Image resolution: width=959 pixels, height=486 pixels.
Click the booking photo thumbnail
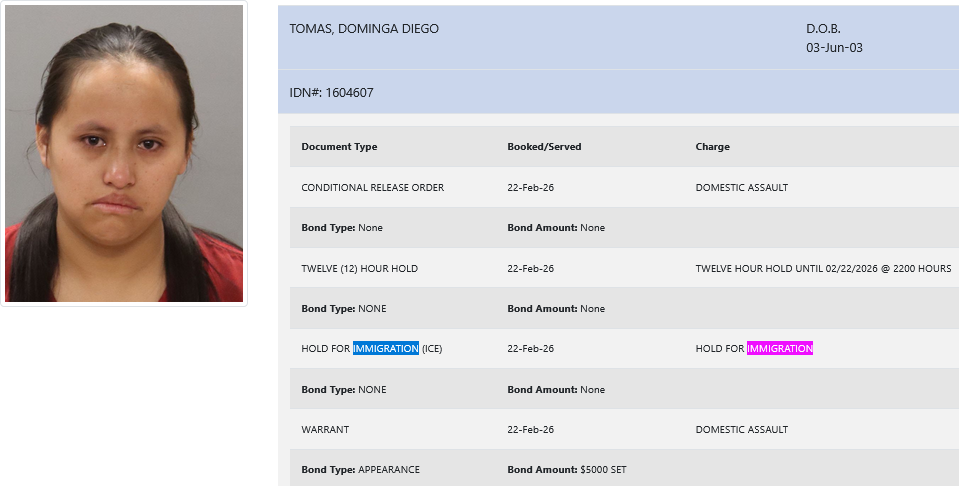[124, 153]
